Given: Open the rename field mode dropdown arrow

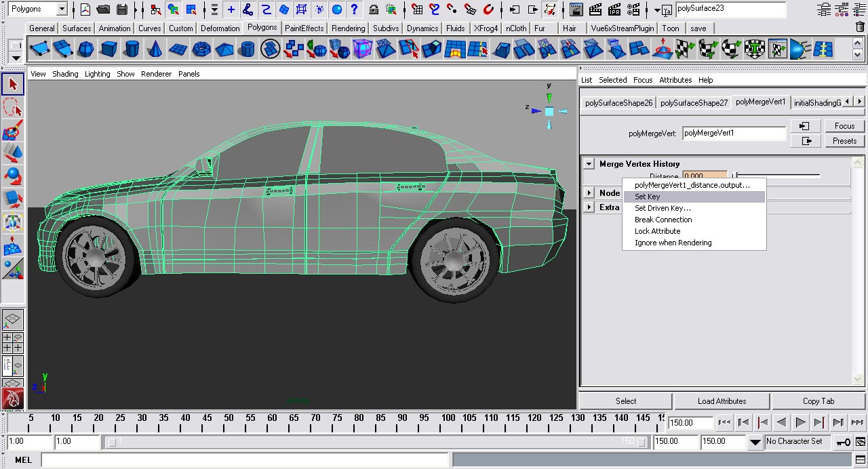Looking at the screenshot, I should (x=658, y=9).
